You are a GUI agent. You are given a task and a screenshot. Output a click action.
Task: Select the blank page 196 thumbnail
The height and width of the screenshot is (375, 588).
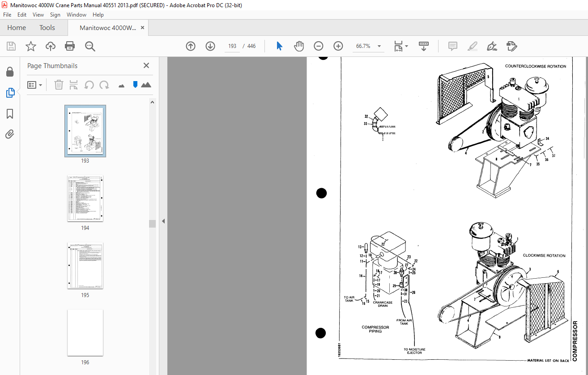(x=85, y=333)
